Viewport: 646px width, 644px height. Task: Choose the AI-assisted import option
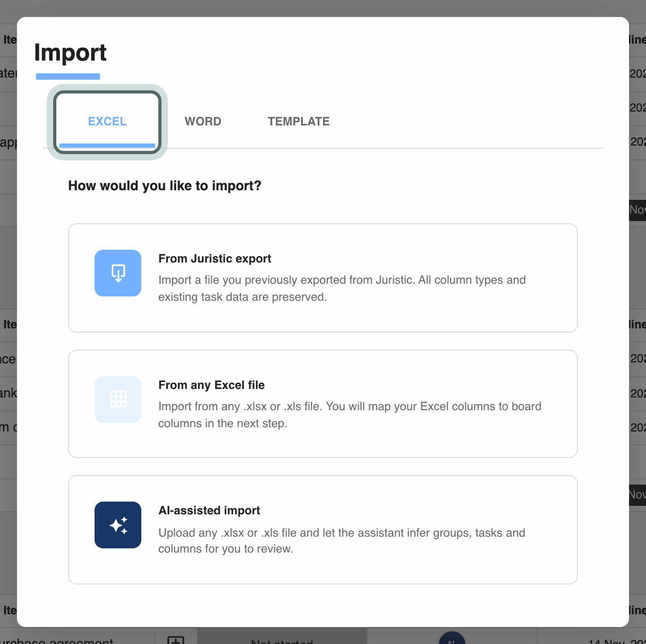pos(323,530)
